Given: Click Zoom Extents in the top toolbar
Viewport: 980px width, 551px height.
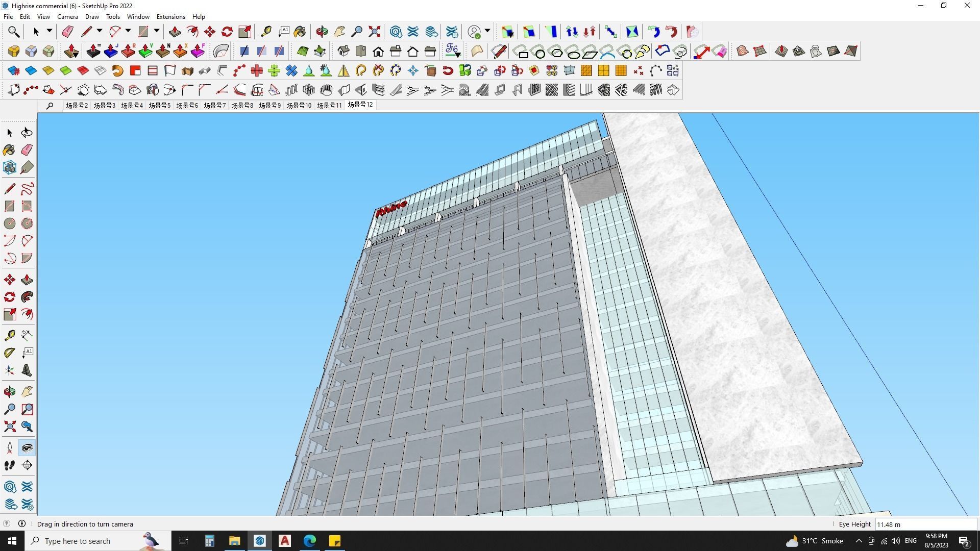Looking at the screenshot, I should [x=375, y=32].
